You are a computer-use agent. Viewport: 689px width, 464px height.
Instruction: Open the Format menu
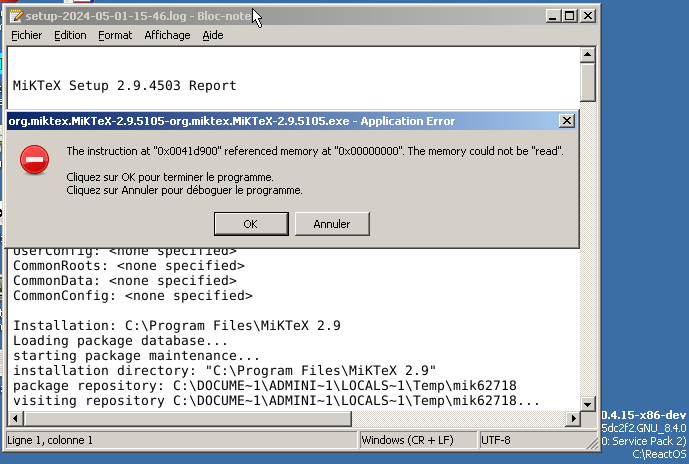pyautogui.click(x=115, y=35)
